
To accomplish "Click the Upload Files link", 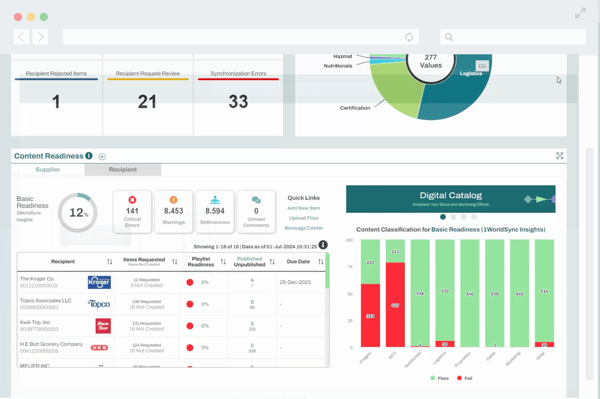I will pos(303,218).
